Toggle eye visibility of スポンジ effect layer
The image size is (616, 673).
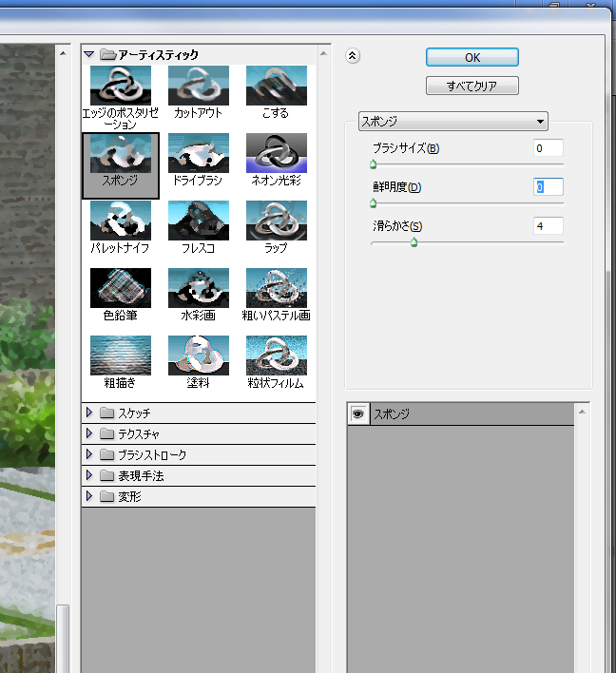[x=358, y=413]
